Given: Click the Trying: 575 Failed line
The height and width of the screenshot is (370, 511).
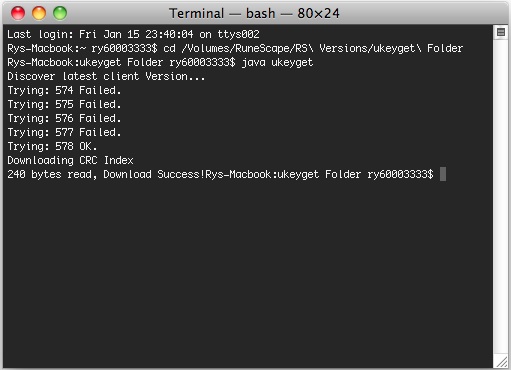Looking at the screenshot, I should click(x=64, y=105).
